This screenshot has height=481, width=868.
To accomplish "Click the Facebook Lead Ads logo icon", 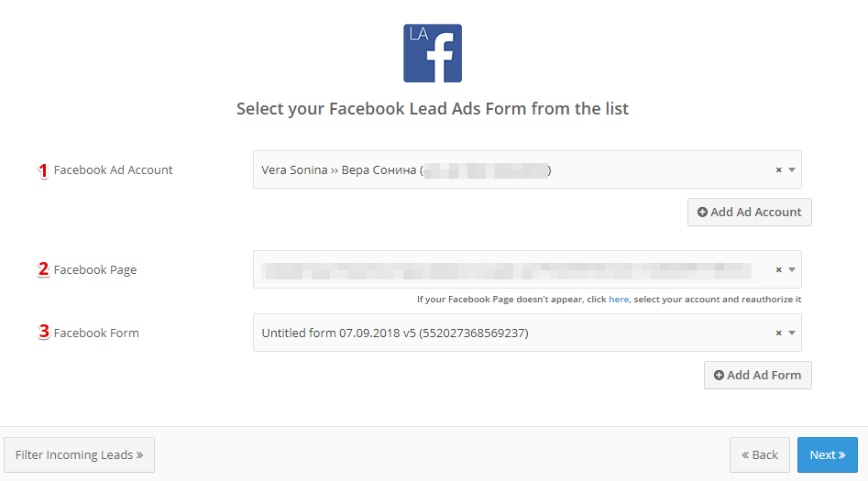I will pyautogui.click(x=433, y=53).
